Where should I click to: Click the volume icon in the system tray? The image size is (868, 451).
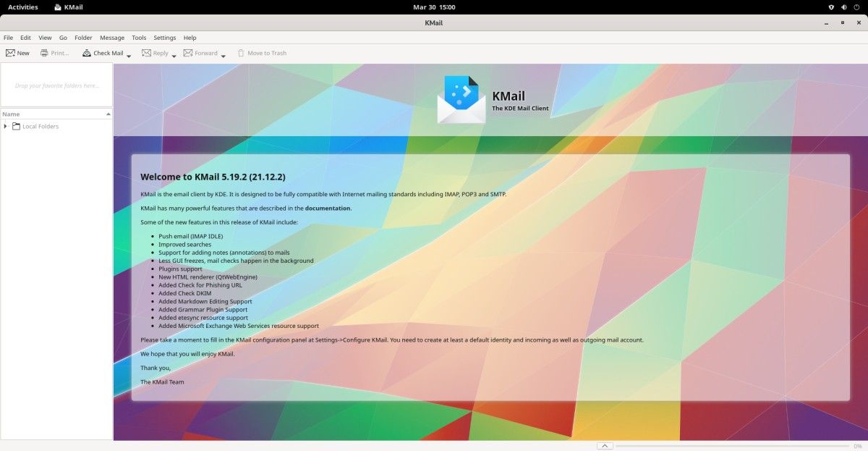[x=843, y=7]
